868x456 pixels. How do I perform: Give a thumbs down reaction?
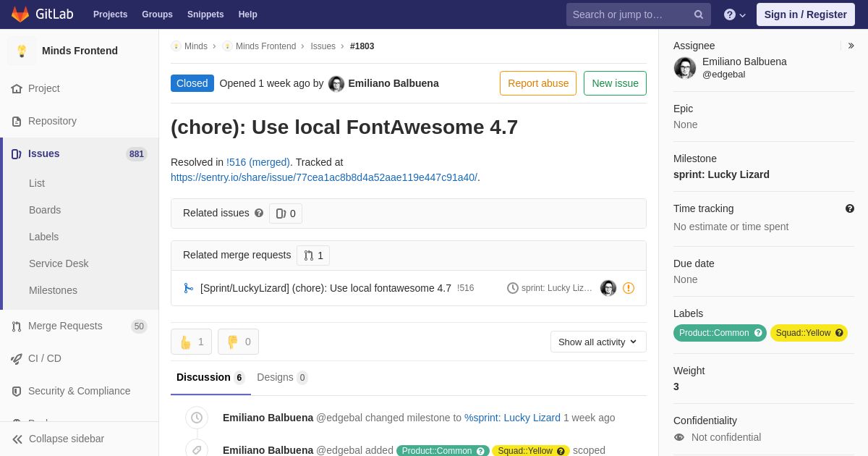pos(238,342)
